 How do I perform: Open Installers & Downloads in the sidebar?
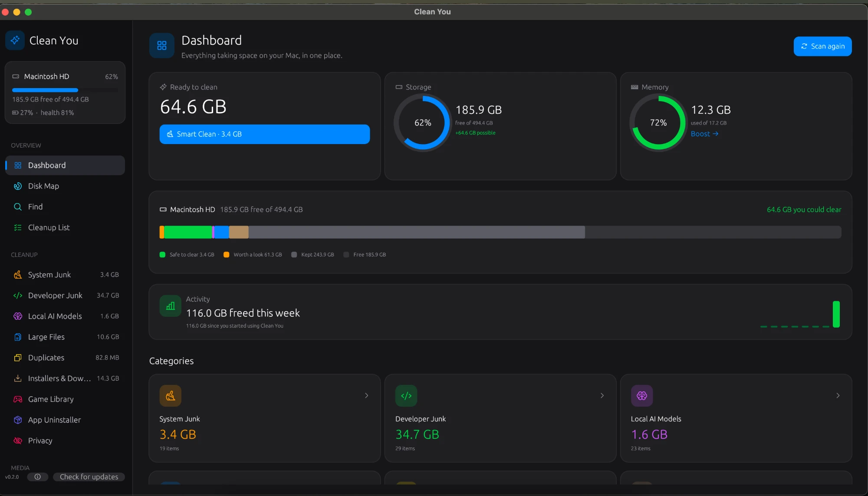point(65,378)
